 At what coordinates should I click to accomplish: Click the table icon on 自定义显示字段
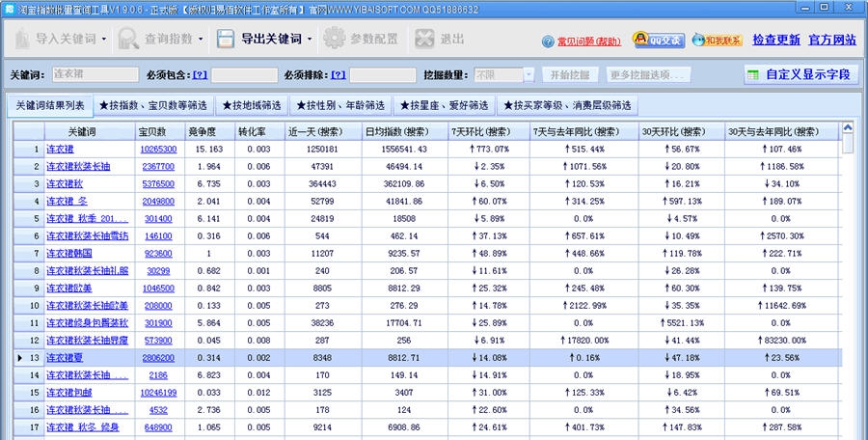coord(753,75)
